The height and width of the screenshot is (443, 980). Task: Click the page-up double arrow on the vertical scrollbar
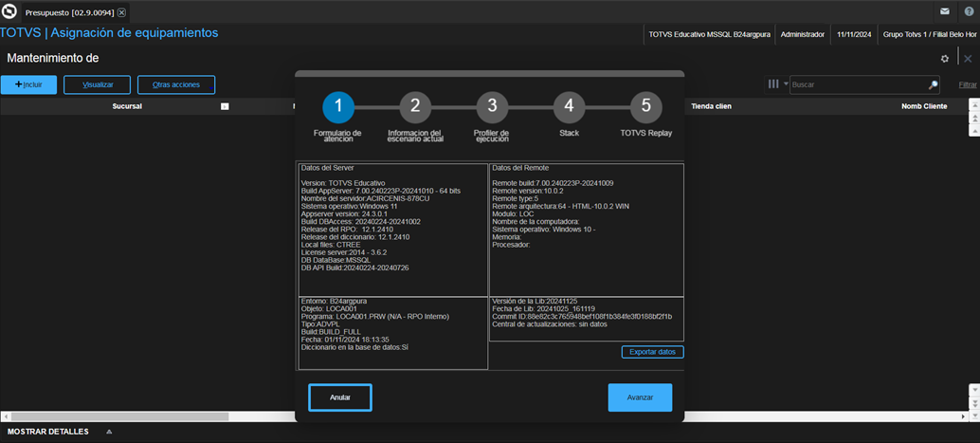pyautogui.click(x=973, y=117)
